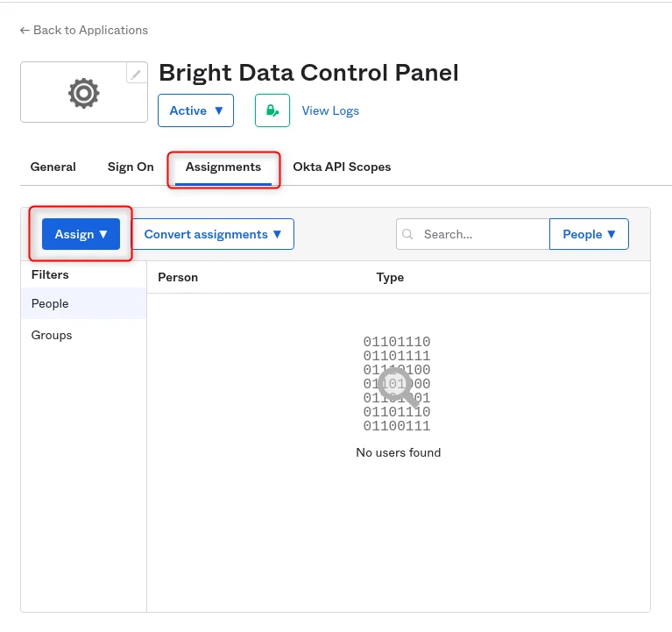672x632 pixels.
Task: Open the People search scope dropdown
Action: click(x=589, y=234)
